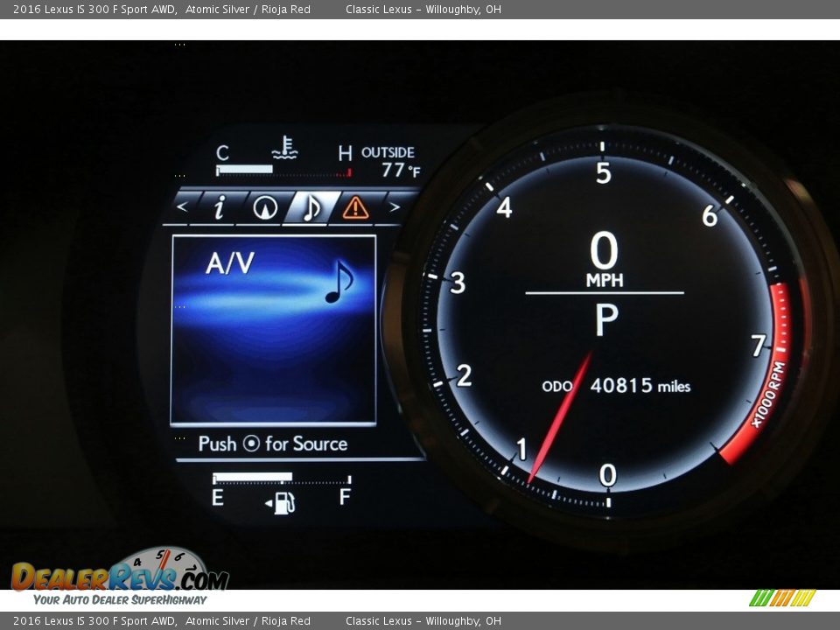Image resolution: width=840 pixels, height=630 pixels.
Task: Click the left arrow in menu strip
Action: [182, 206]
